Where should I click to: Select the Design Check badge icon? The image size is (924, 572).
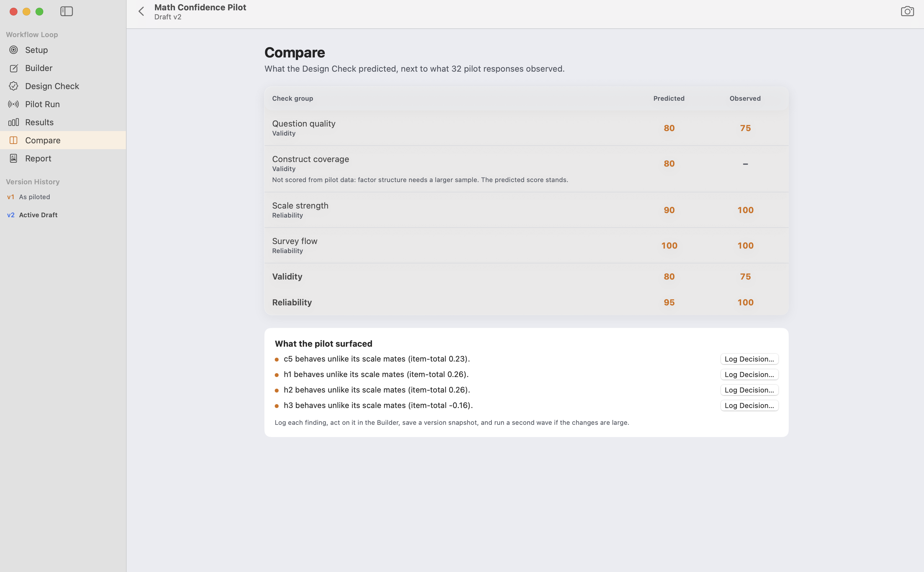point(14,86)
